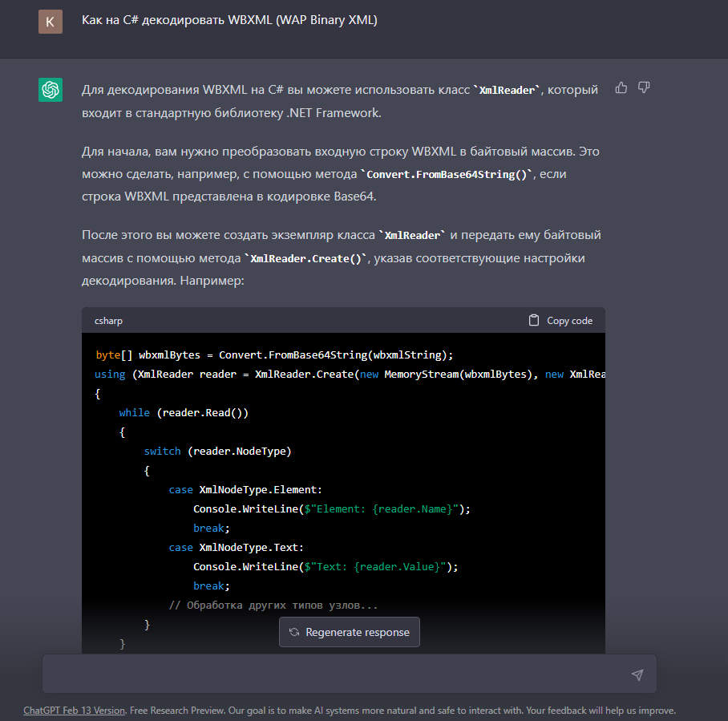Focus the message input box
This screenshot has height=721, width=728.
[337, 674]
